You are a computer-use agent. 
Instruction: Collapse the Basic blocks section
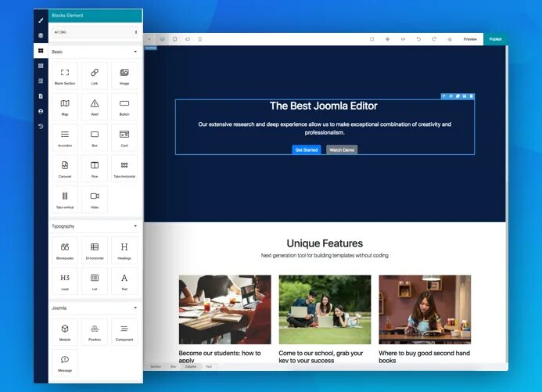coord(135,52)
